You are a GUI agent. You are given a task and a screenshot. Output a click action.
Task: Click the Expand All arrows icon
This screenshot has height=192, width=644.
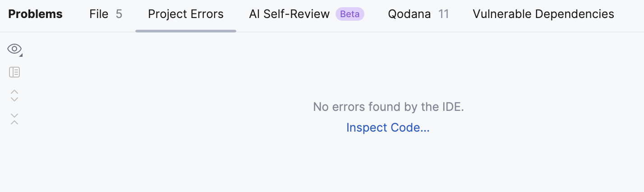tap(14, 96)
